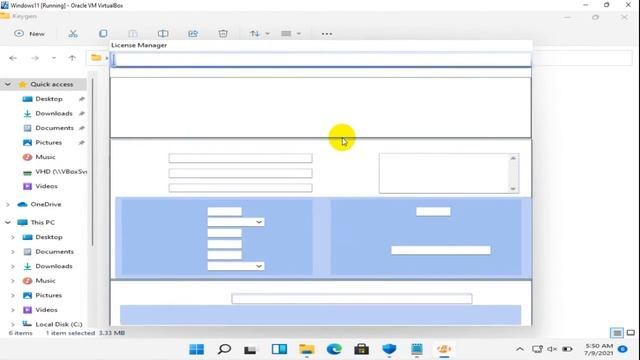Expand the OneDrive tree node

click(x=8, y=204)
